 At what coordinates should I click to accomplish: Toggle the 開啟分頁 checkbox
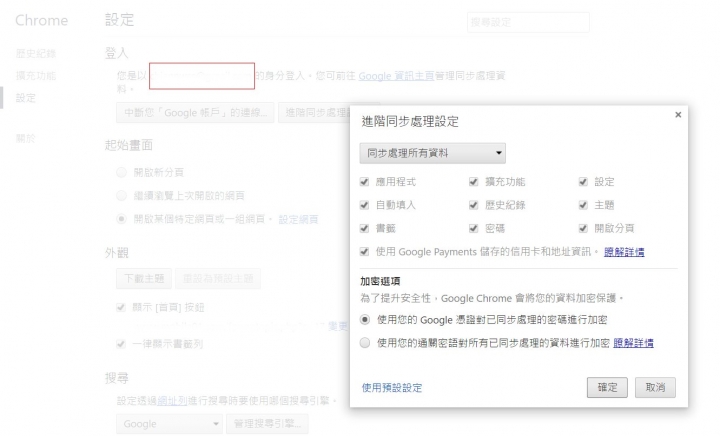[x=583, y=229]
